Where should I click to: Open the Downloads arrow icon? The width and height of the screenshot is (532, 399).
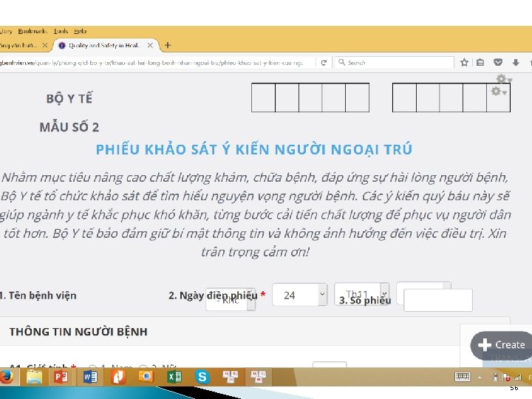coord(516,62)
